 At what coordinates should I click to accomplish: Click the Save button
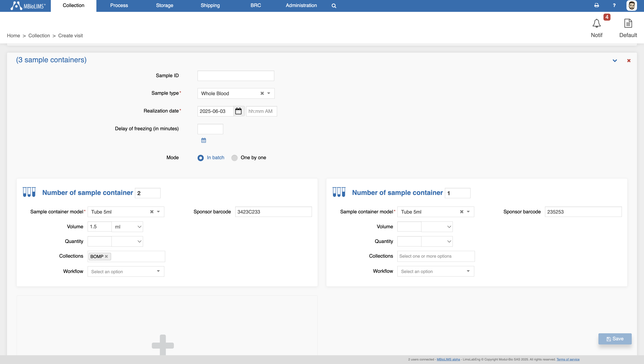pyautogui.click(x=615, y=339)
